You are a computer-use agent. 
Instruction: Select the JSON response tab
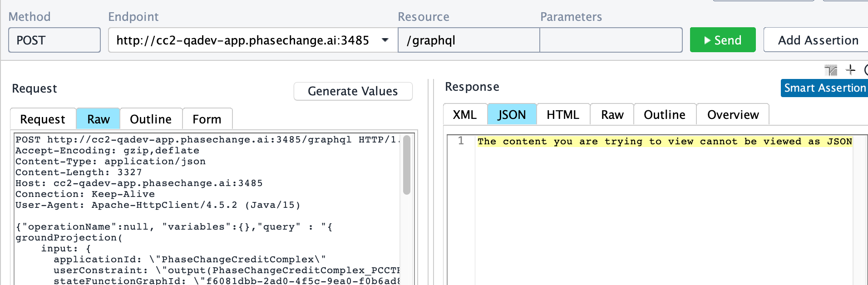(512, 115)
